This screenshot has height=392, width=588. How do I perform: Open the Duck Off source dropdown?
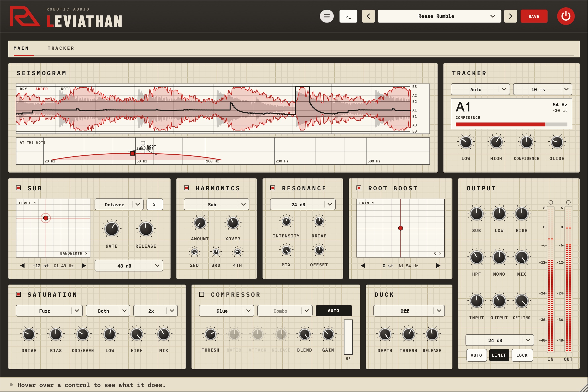pos(409,311)
